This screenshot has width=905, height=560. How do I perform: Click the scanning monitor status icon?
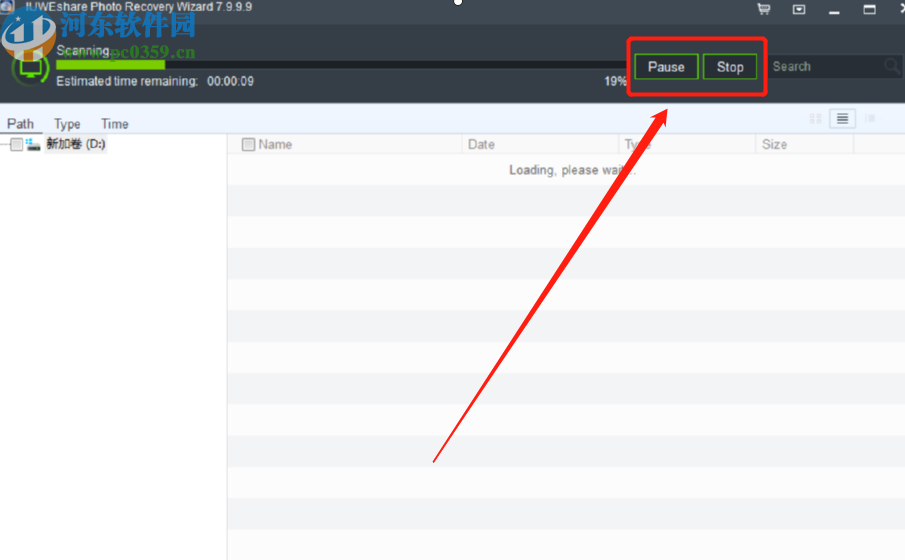[30, 68]
